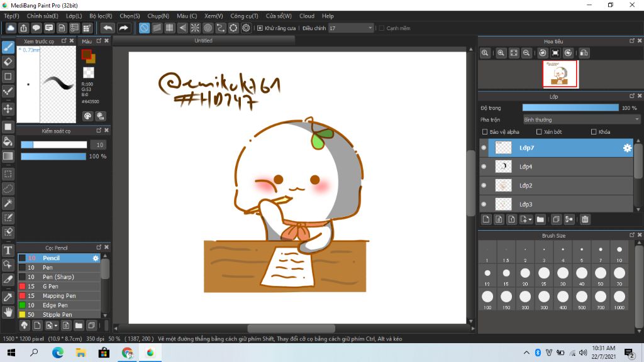Select the Mapping Pen brush
Image resolution: width=644 pixels, height=362 pixels.
pos(58,296)
